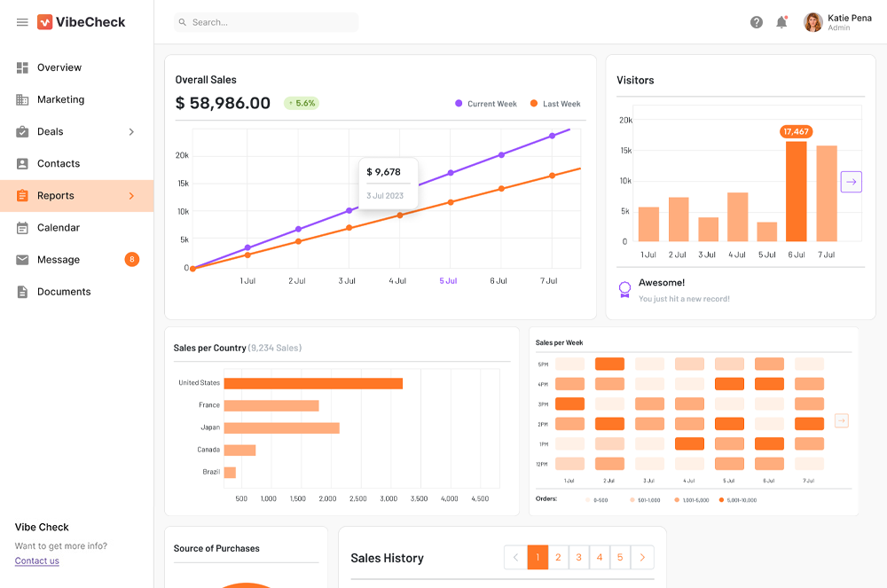Go to Sales History page 5
Image resolution: width=887 pixels, height=588 pixels.
[x=620, y=558]
